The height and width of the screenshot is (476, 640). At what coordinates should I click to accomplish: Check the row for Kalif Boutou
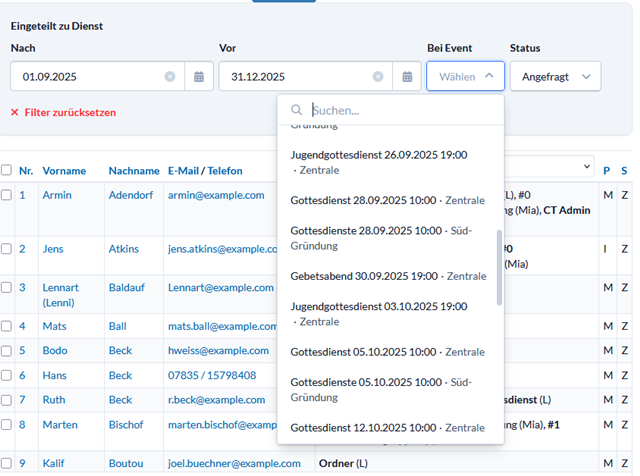(6, 463)
